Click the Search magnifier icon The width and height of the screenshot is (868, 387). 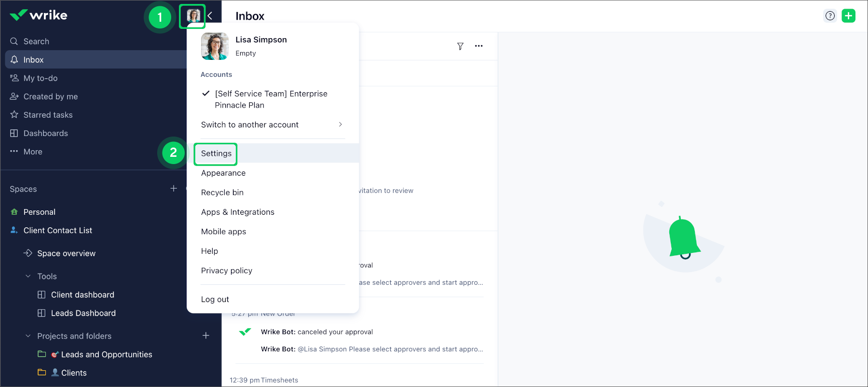click(14, 41)
